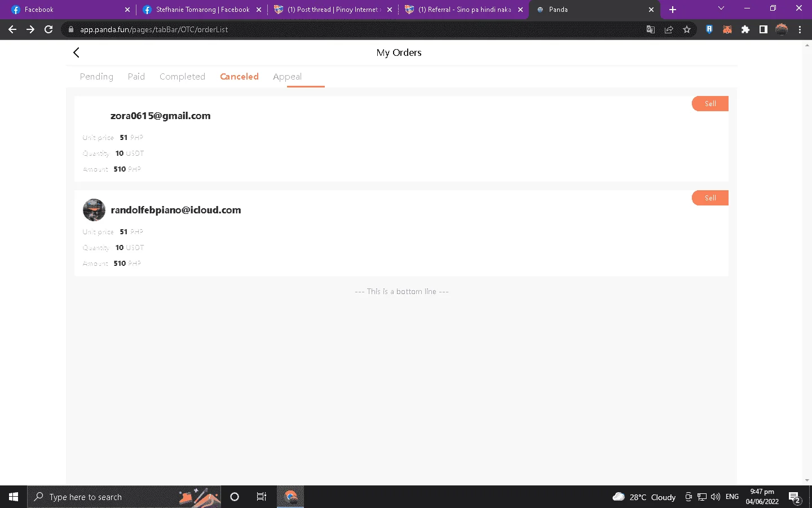Click the ENG language indicator

pyautogui.click(x=732, y=497)
